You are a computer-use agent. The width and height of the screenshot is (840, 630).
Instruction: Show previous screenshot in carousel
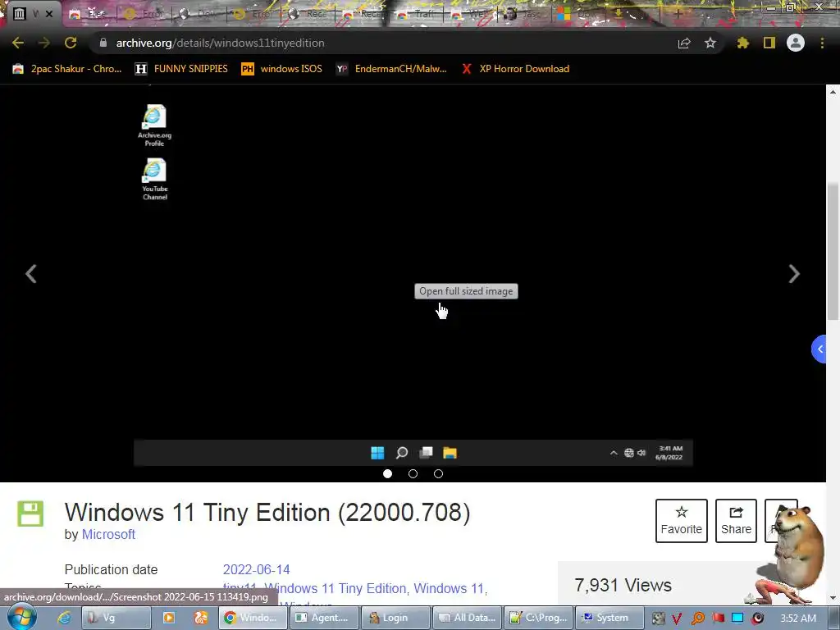point(31,274)
